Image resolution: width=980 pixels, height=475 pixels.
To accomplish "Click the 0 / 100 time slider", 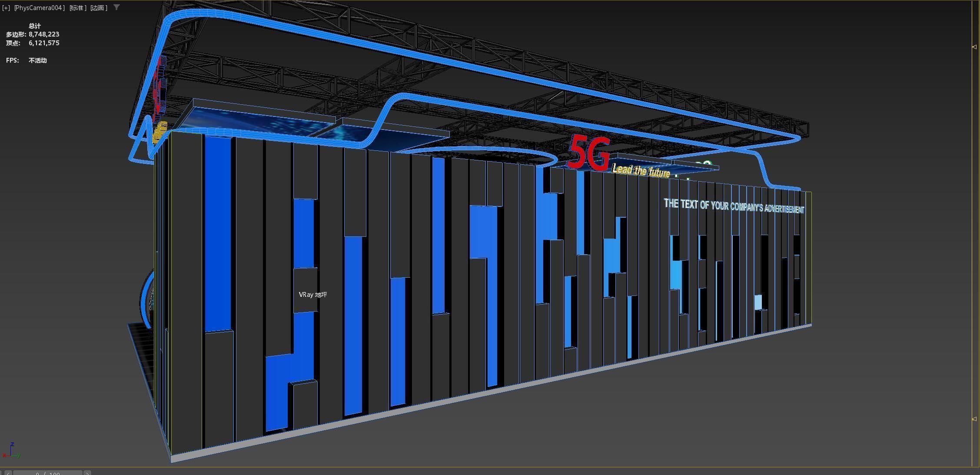I will point(47,473).
